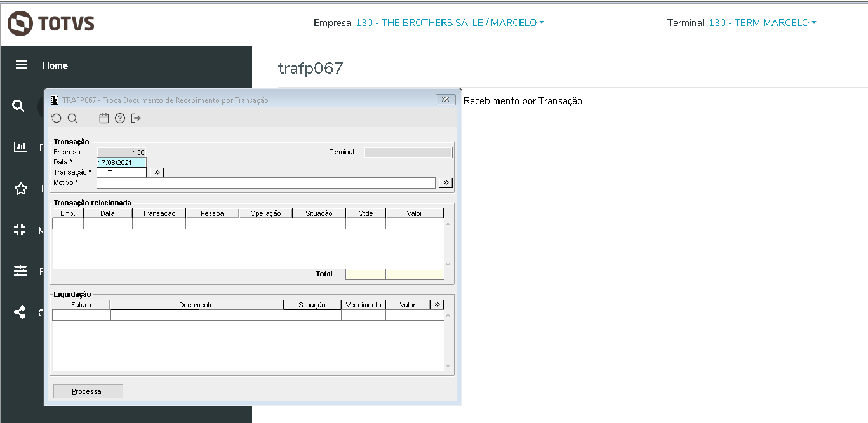Viewport: 868px width, 423px height.
Task: Click the Total quantity yellow field
Action: [366, 274]
